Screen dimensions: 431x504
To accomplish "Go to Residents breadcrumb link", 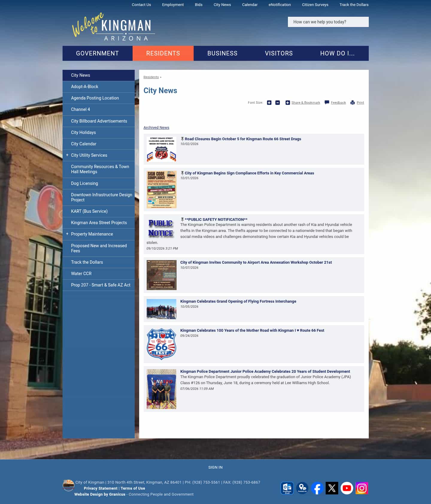I will (x=151, y=77).
